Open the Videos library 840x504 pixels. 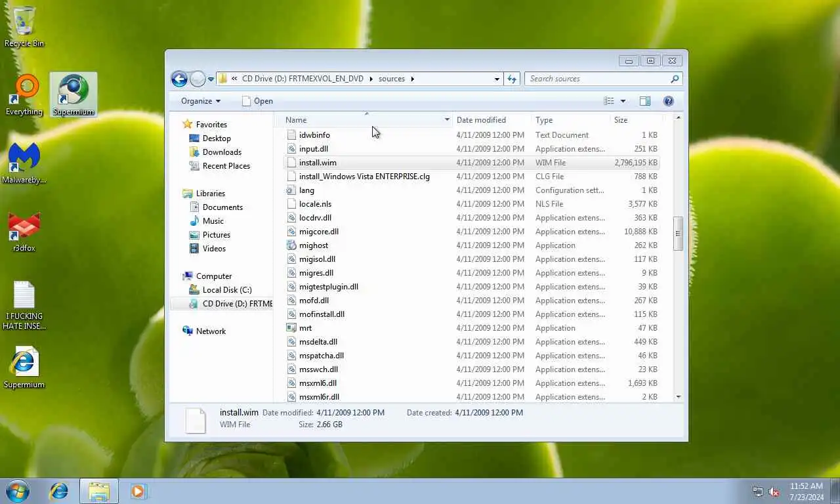pyautogui.click(x=208, y=249)
